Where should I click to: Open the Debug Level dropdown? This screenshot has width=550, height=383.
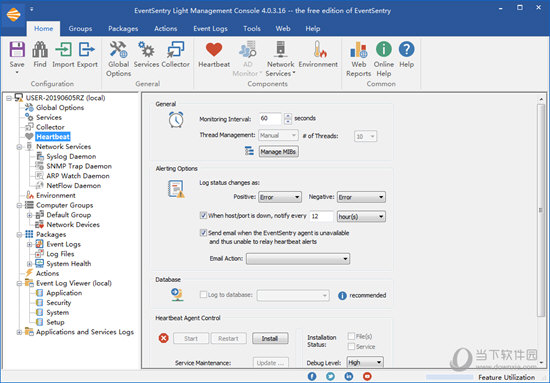point(365,362)
